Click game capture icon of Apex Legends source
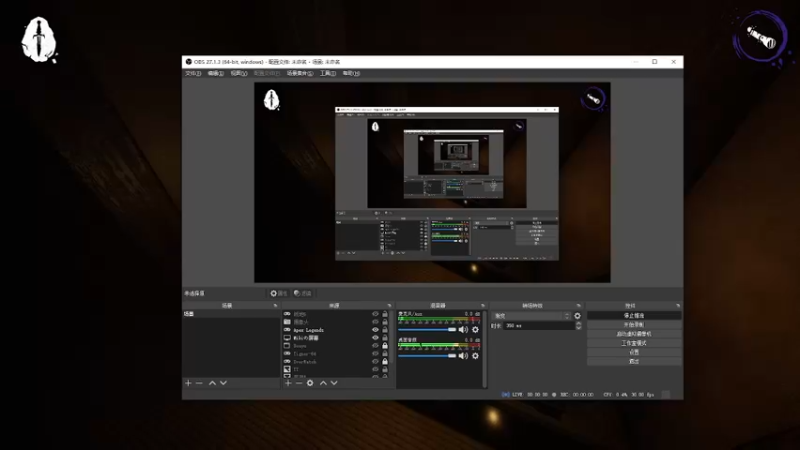This screenshot has width=800, height=450. [287, 330]
